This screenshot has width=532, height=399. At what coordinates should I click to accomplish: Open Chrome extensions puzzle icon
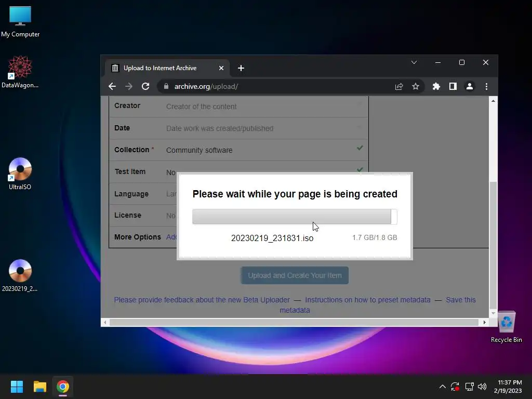pyautogui.click(x=436, y=87)
